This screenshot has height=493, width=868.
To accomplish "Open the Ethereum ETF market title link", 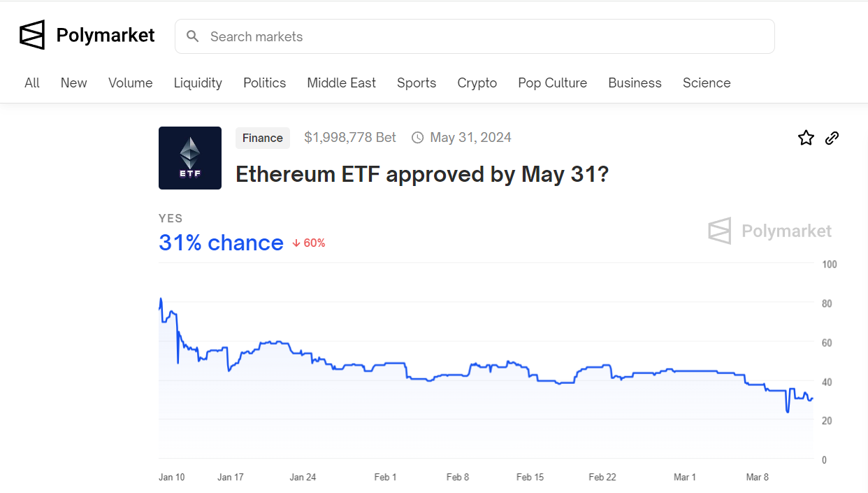I will [x=422, y=174].
